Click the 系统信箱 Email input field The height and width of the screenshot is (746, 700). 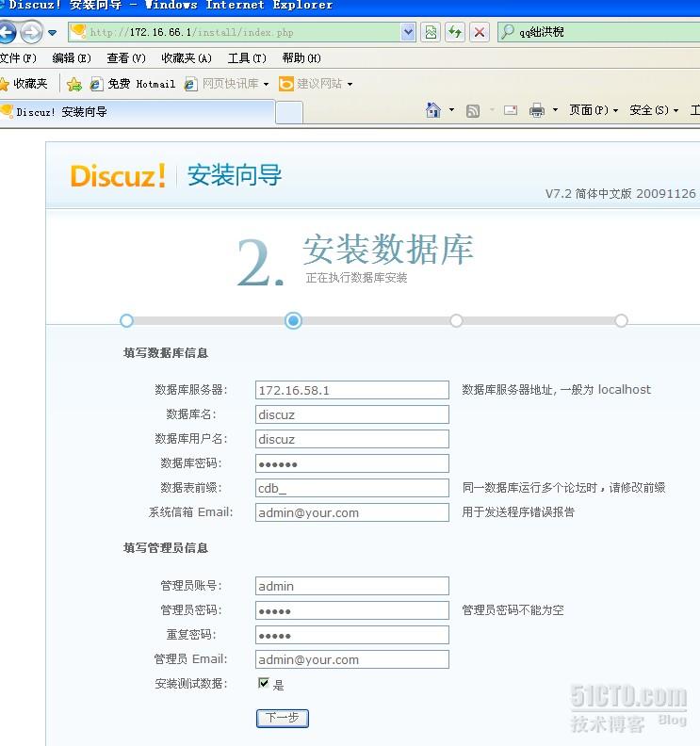(x=352, y=512)
